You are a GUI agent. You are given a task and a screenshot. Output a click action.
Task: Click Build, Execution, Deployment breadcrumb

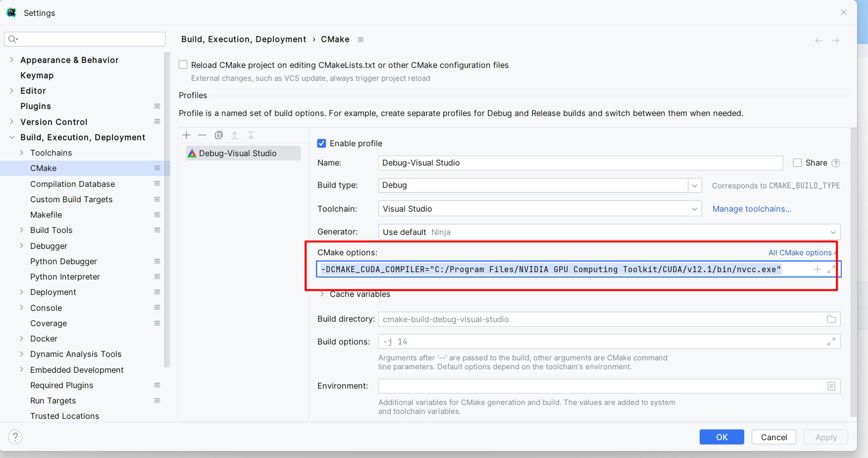pos(244,39)
